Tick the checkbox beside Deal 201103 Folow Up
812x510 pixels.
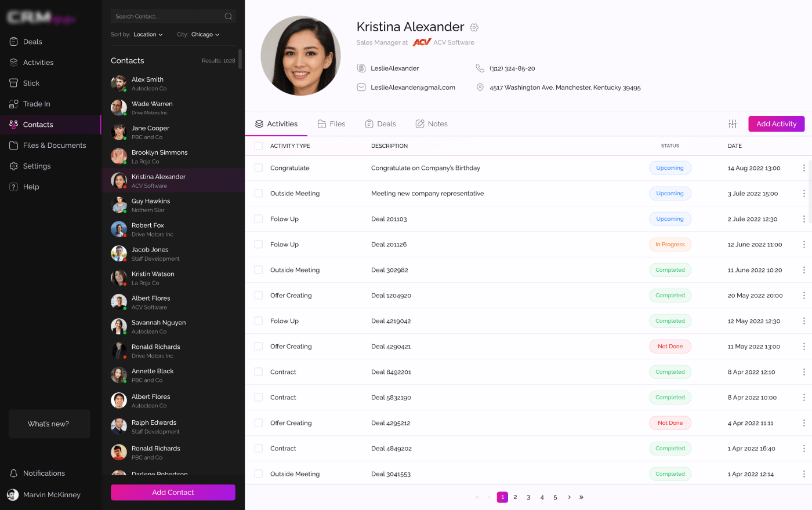click(258, 218)
